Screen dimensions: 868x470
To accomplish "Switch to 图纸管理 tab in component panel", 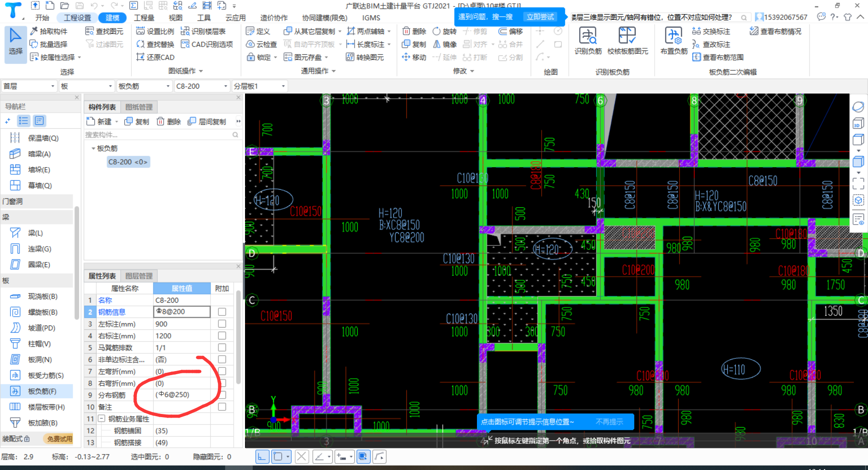I will click(139, 107).
